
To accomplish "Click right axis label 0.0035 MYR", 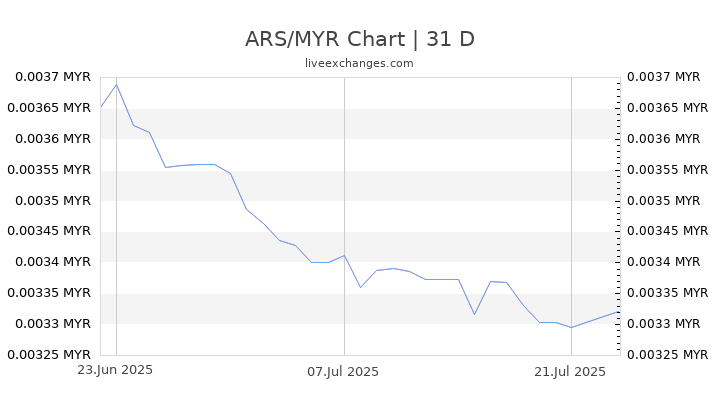I will tap(664, 201).
